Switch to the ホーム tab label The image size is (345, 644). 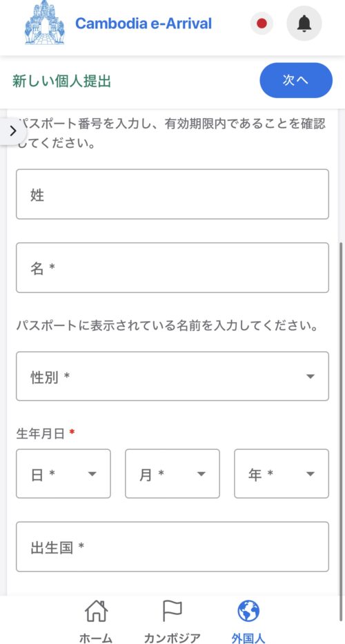point(96,638)
